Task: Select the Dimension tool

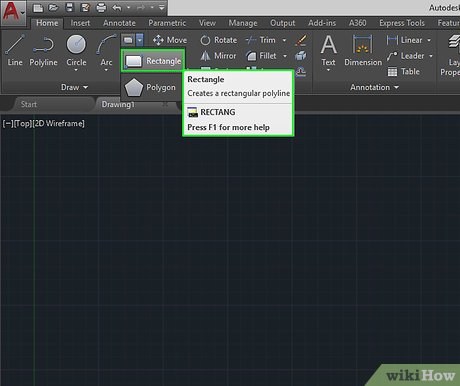Action: [x=363, y=51]
